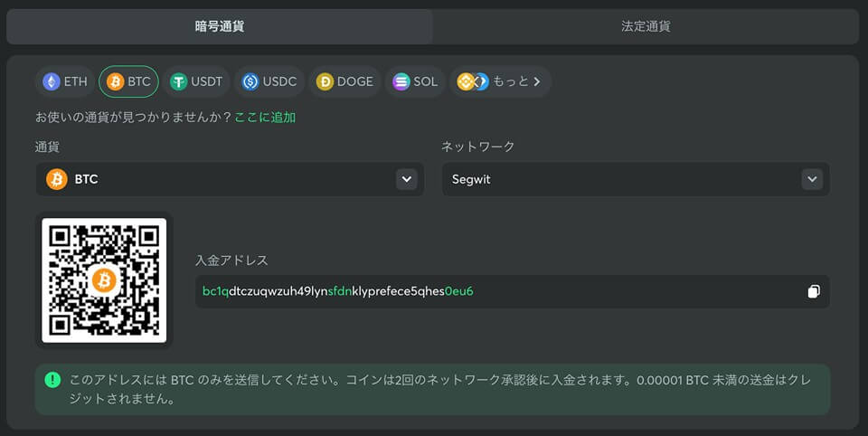Click the deposit address text field
This screenshot has height=436, width=868.
click(512, 291)
